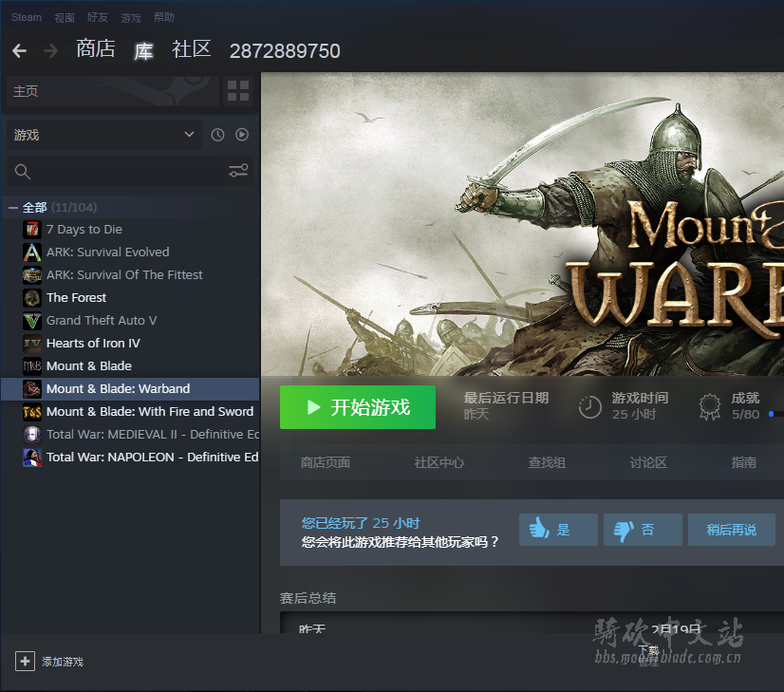Open the 游戏 menu in menu bar
Image resolution: width=784 pixels, height=692 pixels.
tap(131, 18)
